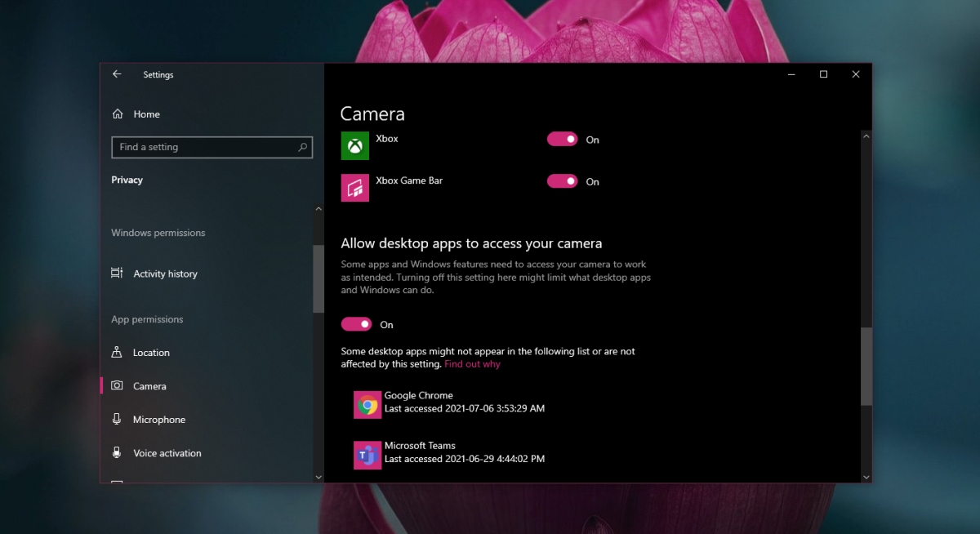Screen dimensions: 980x534
Task: Focus the 'Find a setting' search box
Action: click(x=212, y=147)
